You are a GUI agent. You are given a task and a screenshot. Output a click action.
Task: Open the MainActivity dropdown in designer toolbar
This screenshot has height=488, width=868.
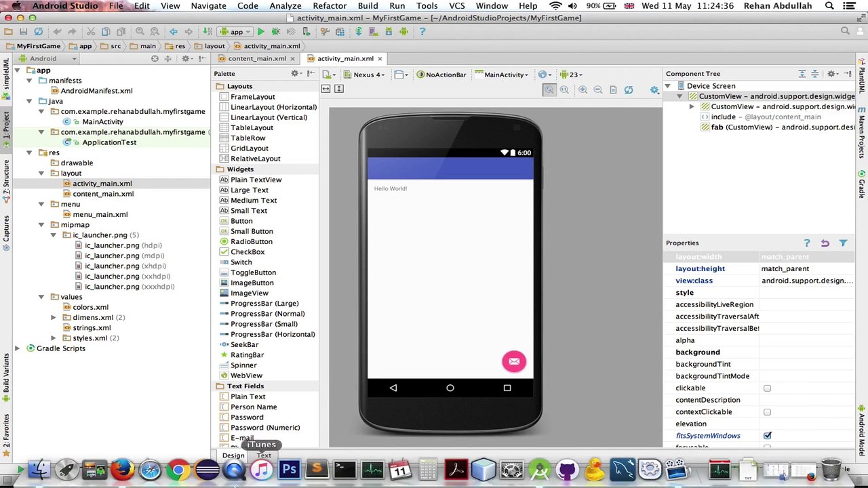[x=501, y=75]
